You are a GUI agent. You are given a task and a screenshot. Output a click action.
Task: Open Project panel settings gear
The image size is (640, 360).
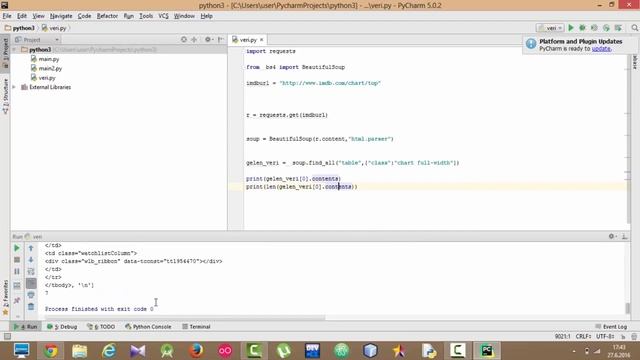pos(208,40)
